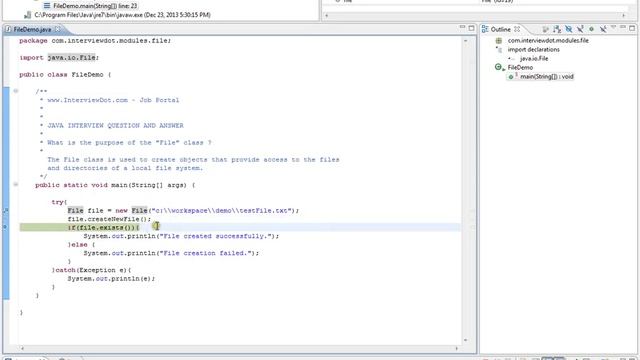640x360 pixels.
Task: Click the 'What is the purpose' comment line
Action: (129, 143)
